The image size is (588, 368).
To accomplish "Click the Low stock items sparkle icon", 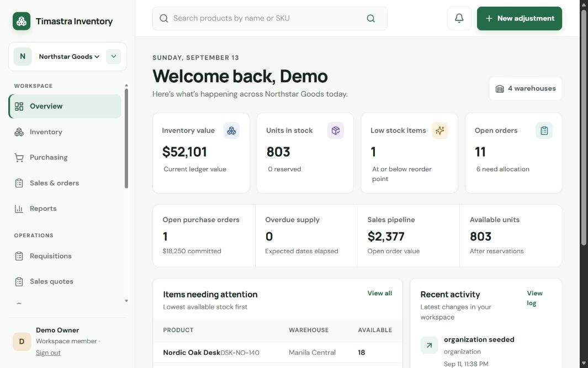I will tap(440, 130).
